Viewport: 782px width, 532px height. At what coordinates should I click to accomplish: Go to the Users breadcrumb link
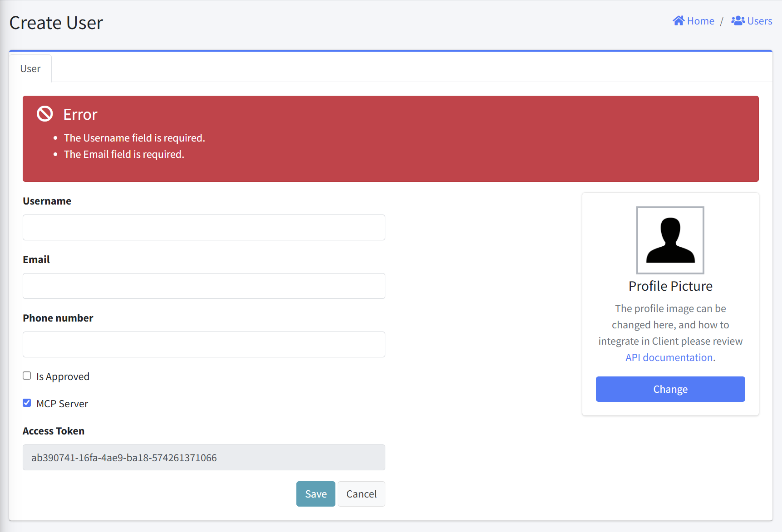click(x=752, y=21)
